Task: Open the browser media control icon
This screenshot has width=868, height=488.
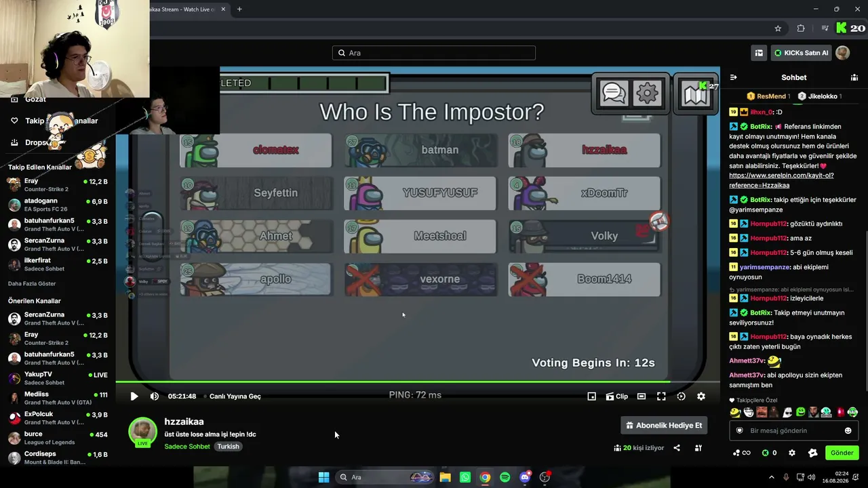Action: pyautogui.click(x=825, y=28)
